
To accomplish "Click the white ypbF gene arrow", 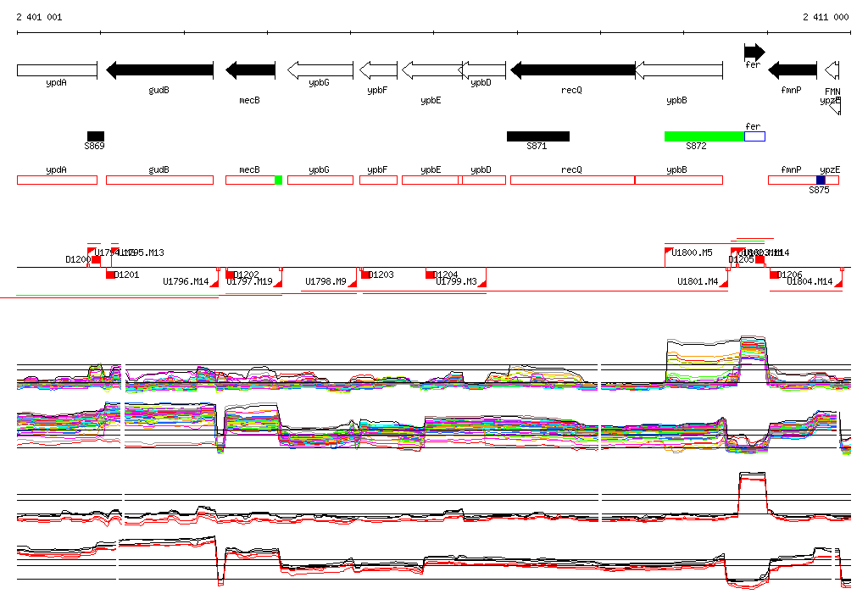I will pos(378,70).
